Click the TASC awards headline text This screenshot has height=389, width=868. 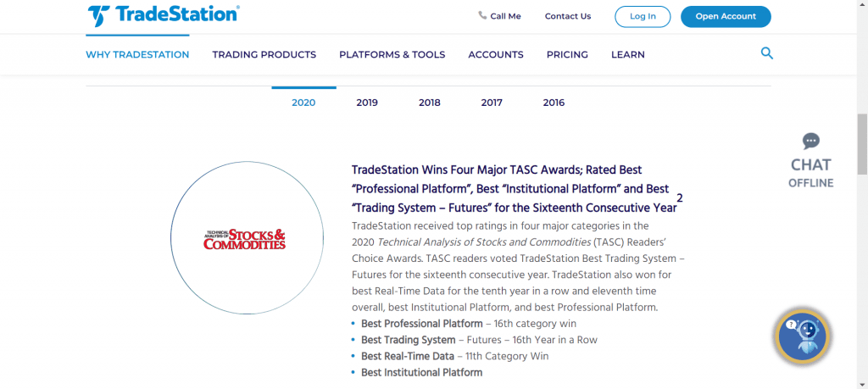tap(514, 189)
